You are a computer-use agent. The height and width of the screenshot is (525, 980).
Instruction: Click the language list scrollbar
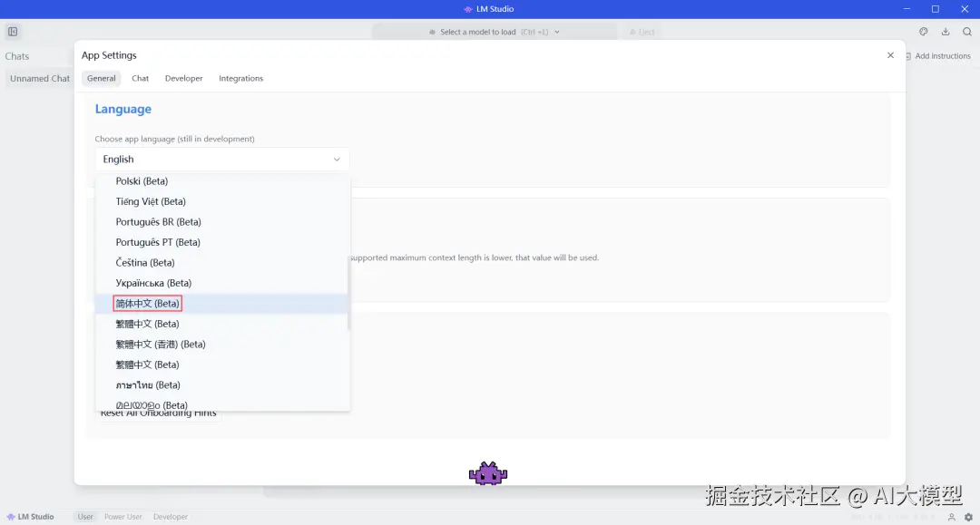(x=348, y=292)
